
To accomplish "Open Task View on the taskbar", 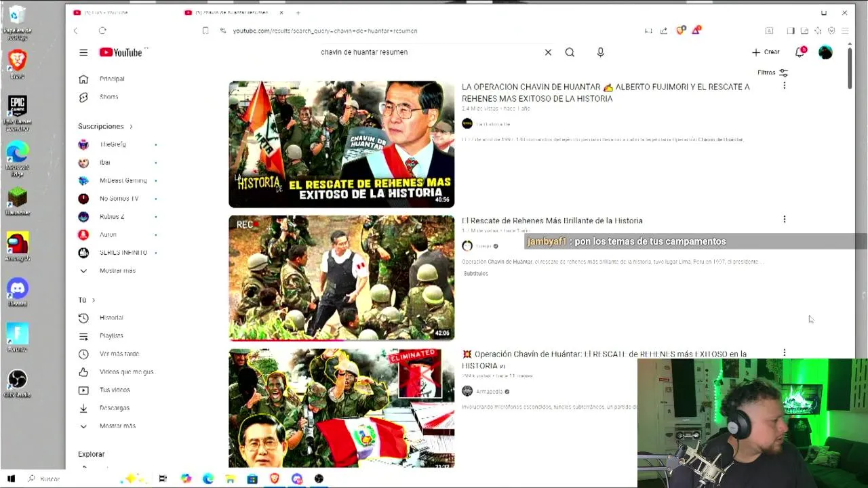I will pos(163,479).
